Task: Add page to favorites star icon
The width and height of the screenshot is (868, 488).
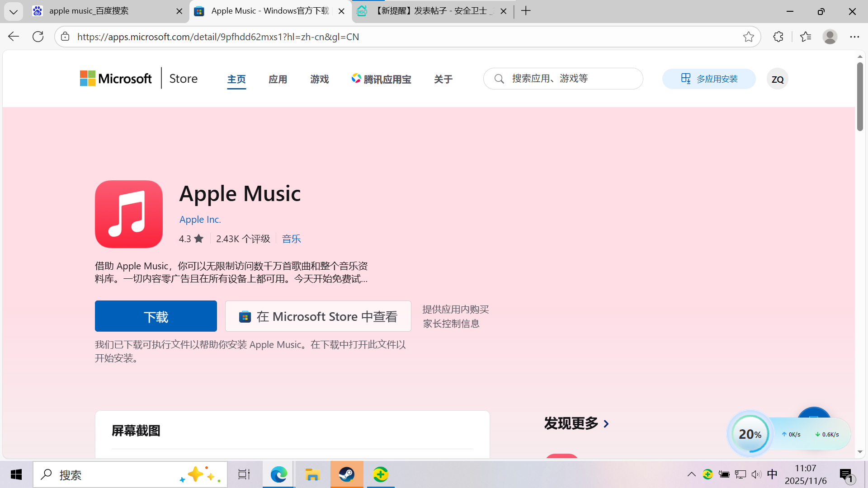Action: (x=748, y=37)
